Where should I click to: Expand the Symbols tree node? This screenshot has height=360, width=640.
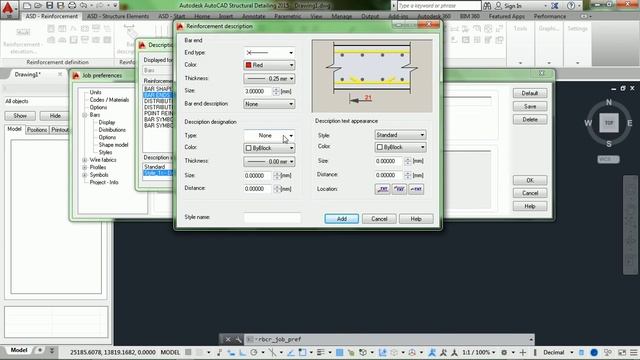pos(84,175)
